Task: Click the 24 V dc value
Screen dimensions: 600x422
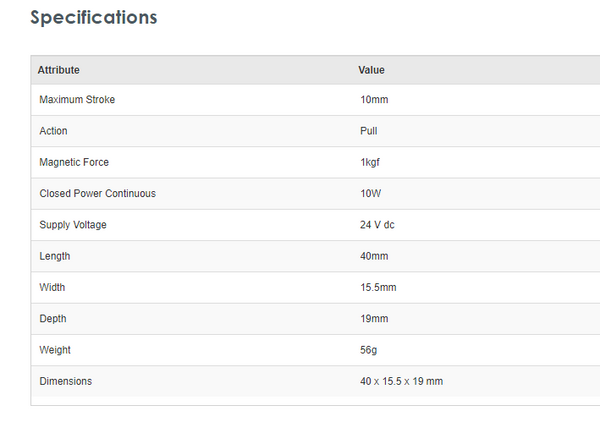Action: 377,225
